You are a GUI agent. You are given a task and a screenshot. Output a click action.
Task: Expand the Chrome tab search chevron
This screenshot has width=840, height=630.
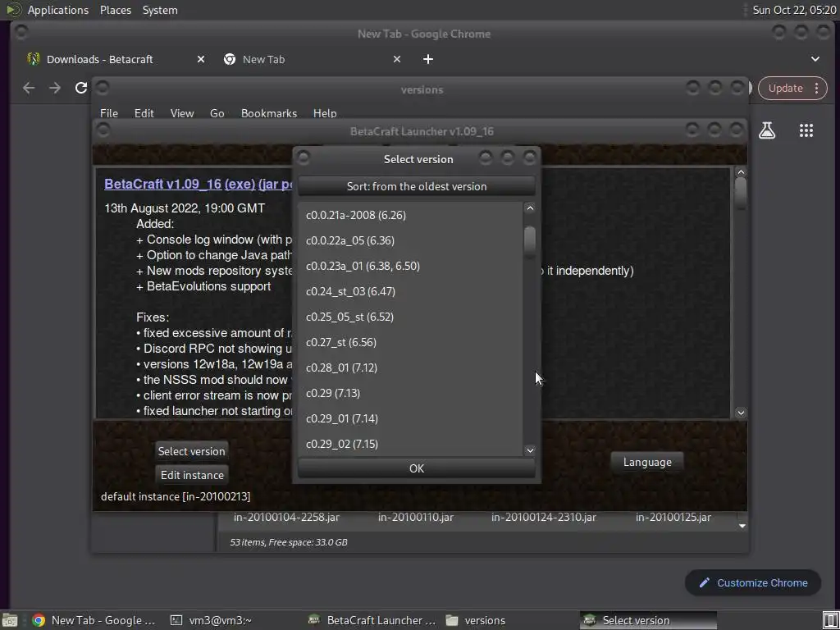(x=815, y=59)
